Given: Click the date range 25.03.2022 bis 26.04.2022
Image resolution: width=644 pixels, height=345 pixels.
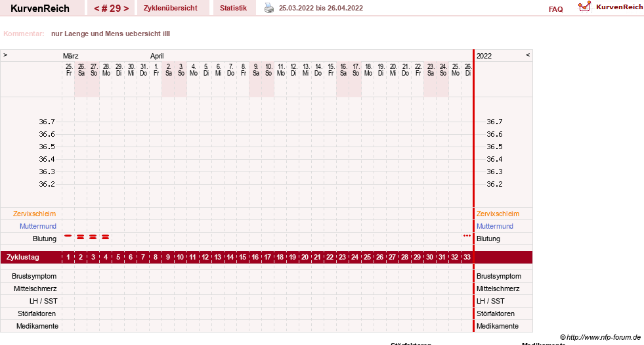Looking at the screenshot, I should tap(321, 8).
